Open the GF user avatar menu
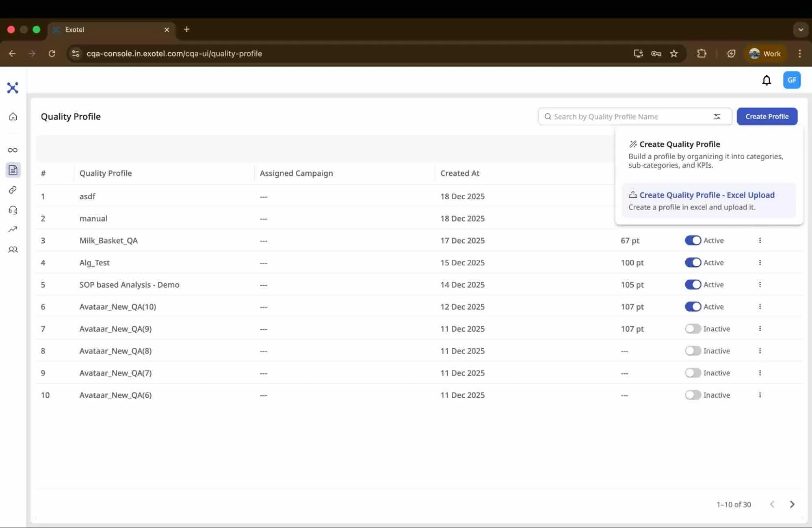Image resolution: width=812 pixels, height=528 pixels. tap(792, 80)
